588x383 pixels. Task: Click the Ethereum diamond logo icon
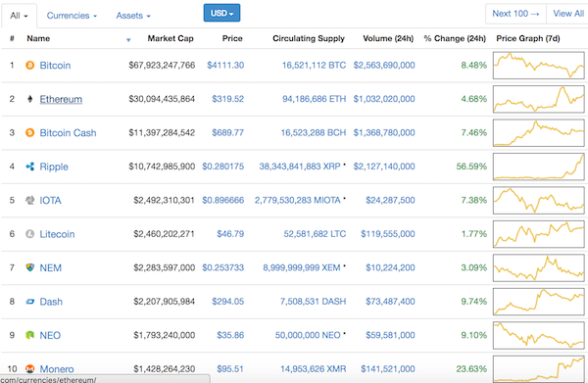point(30,99)
